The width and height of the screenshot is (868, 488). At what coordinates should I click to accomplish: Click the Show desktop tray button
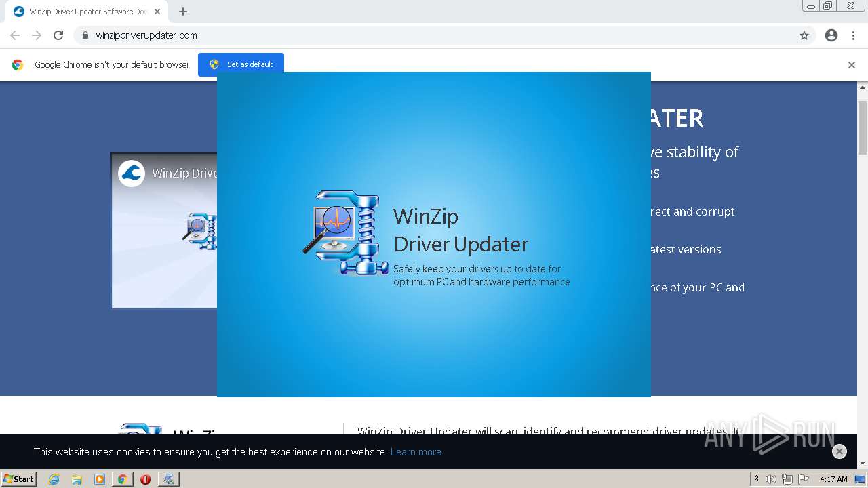tap(861, 479)
